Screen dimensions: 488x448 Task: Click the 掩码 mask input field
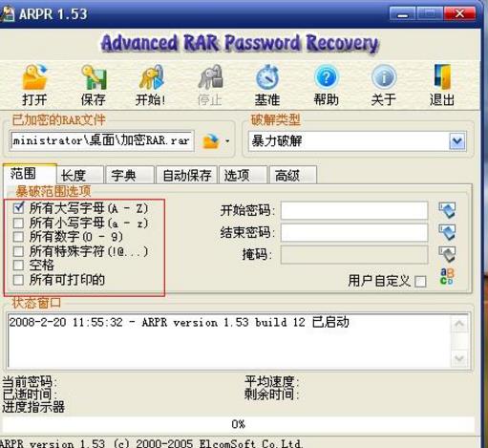coord(354,255)
